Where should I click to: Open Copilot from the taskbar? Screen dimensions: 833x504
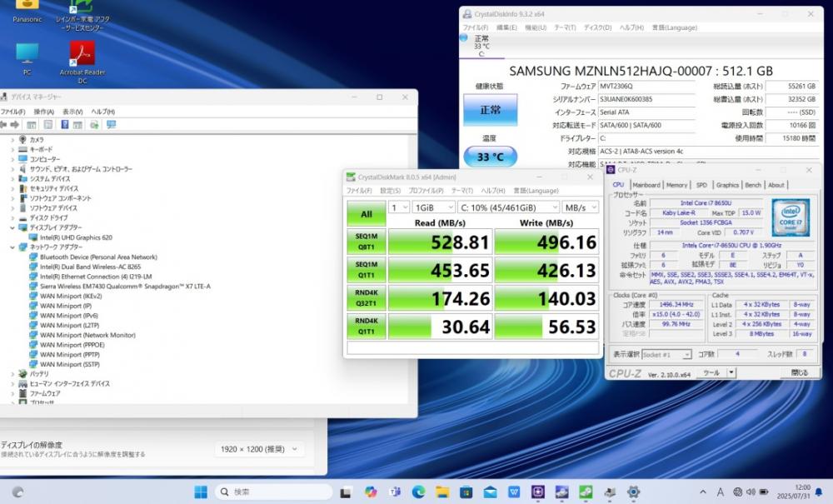[x=371, y=492]
